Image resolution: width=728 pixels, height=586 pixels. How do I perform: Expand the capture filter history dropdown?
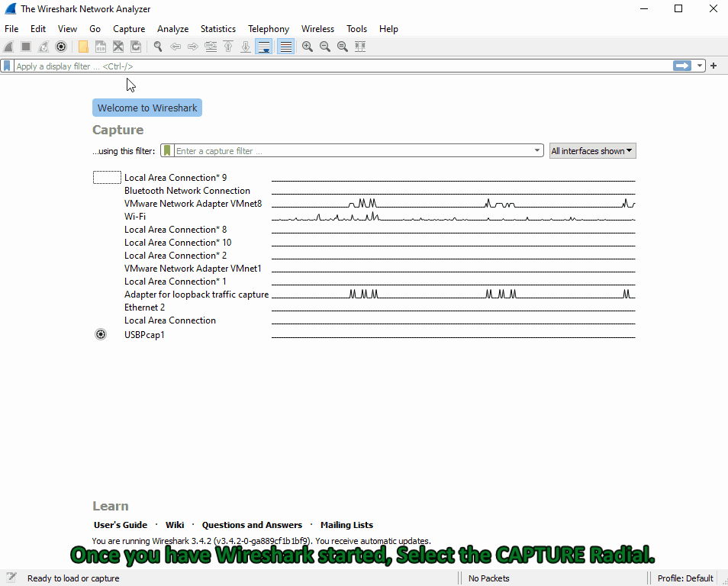(537, 151)
